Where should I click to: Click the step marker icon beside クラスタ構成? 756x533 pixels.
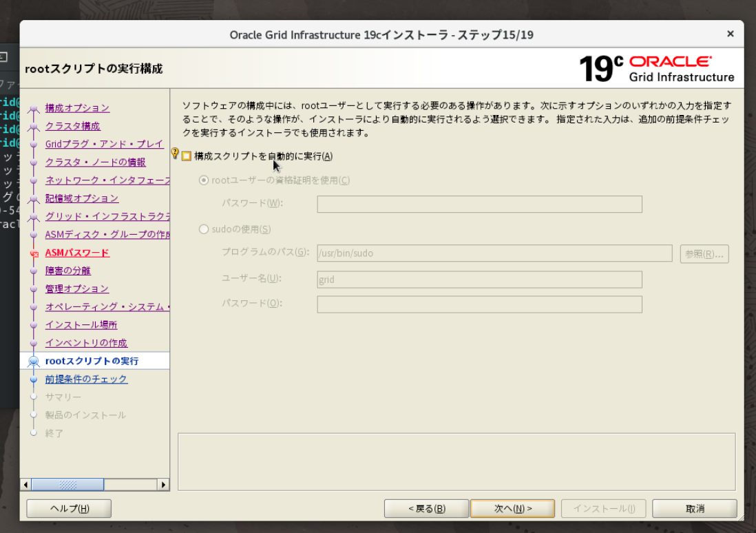click(34, 127)
